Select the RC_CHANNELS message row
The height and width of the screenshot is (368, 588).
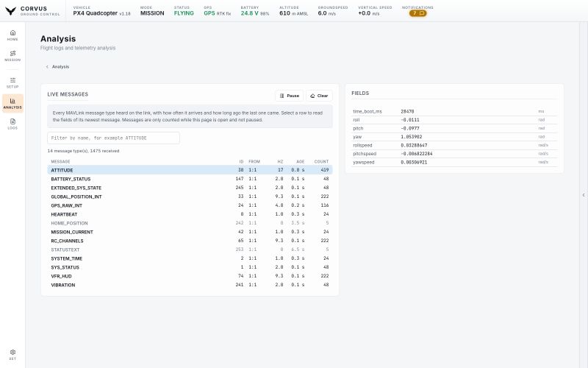pyautogui.click(x=190, y=241)
